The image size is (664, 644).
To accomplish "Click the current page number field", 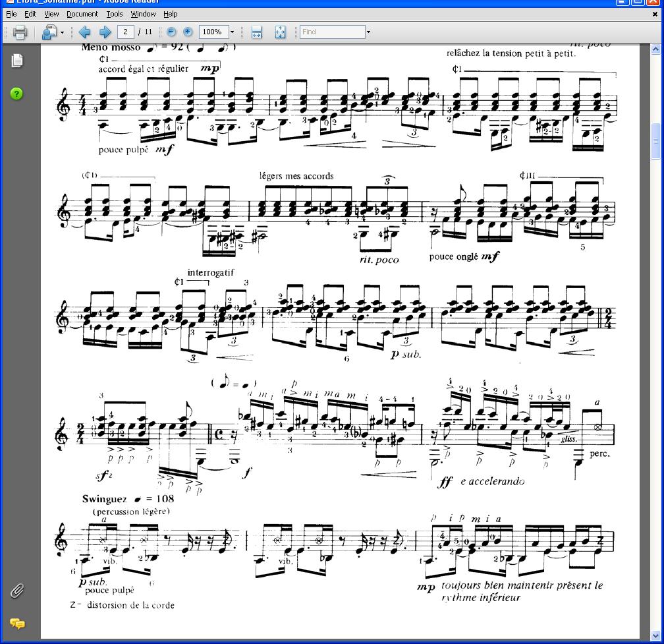I will pos(125,32).
